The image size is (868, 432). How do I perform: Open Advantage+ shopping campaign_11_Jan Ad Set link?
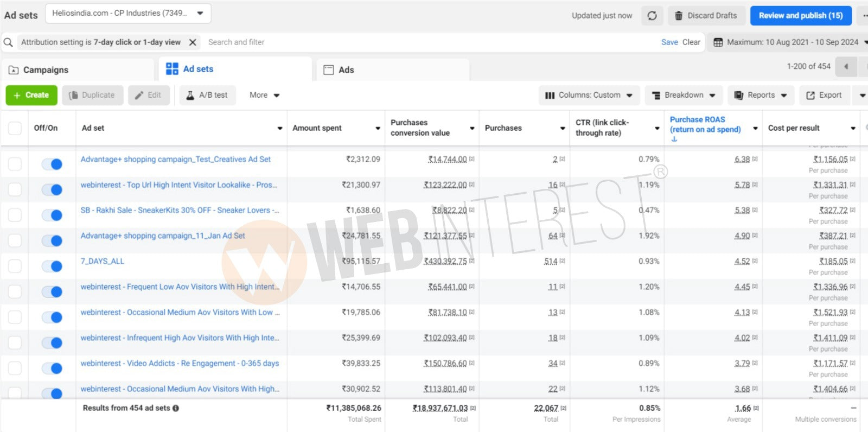(163, 236)
